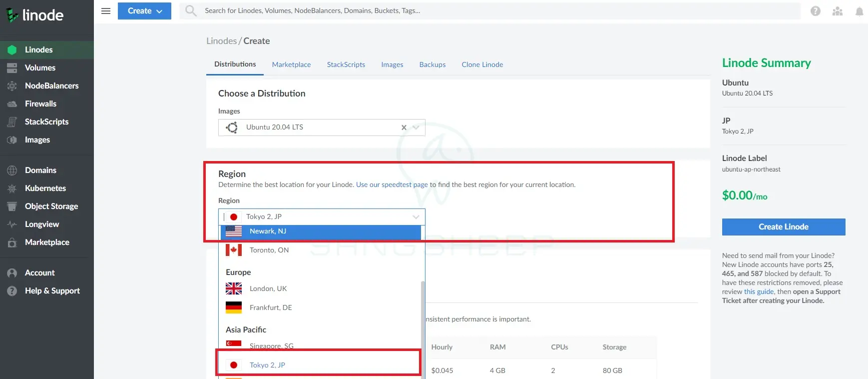Screen dimensions: 868x379
Task: Open the speedtest page link
Action: 392,185
